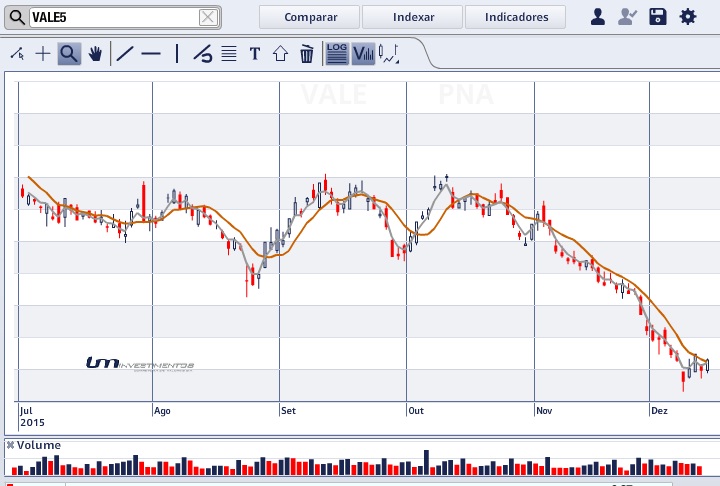
Task: Open settings with the gear icon
Action: (688, 17)
